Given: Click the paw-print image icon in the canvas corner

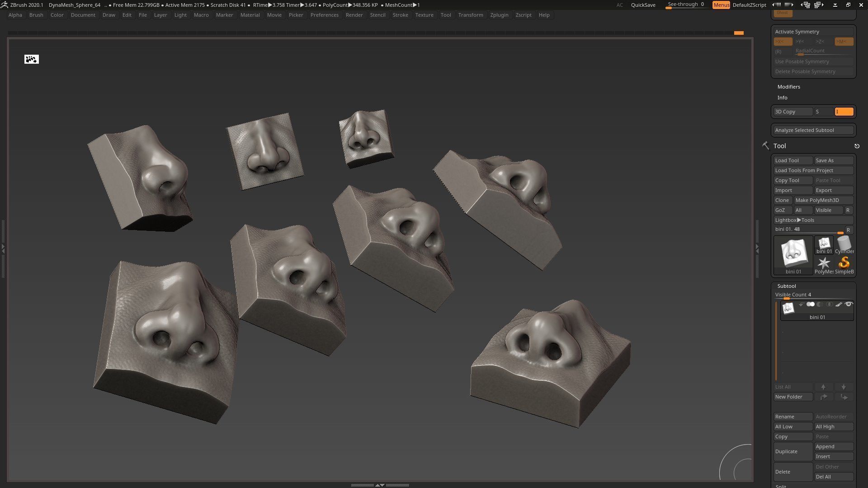Looking at the screenshot, I should (x=32, y=59).
